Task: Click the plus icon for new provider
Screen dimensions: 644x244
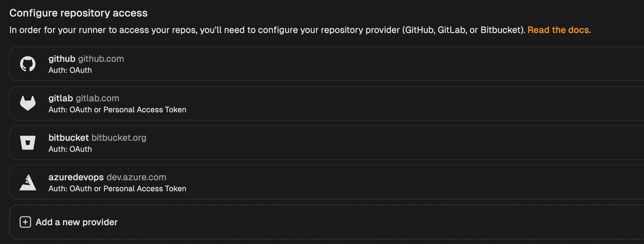Action: click(25, 222)
